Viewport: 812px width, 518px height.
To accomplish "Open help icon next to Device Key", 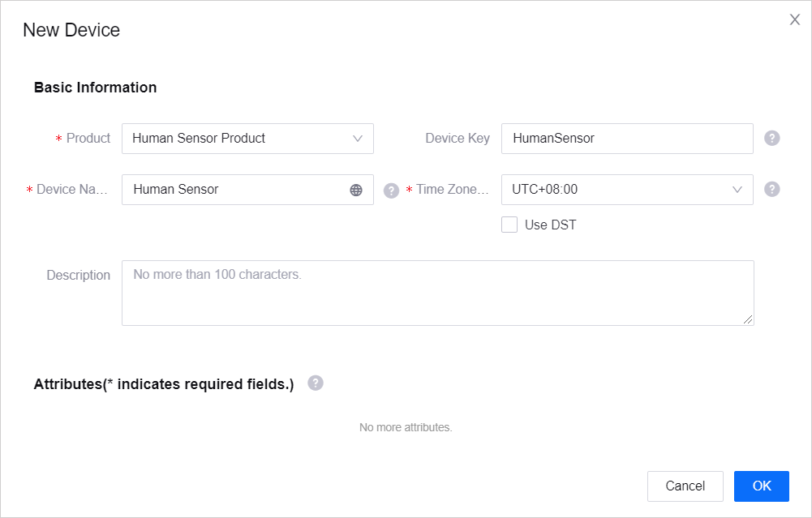I will click(771, 138).
